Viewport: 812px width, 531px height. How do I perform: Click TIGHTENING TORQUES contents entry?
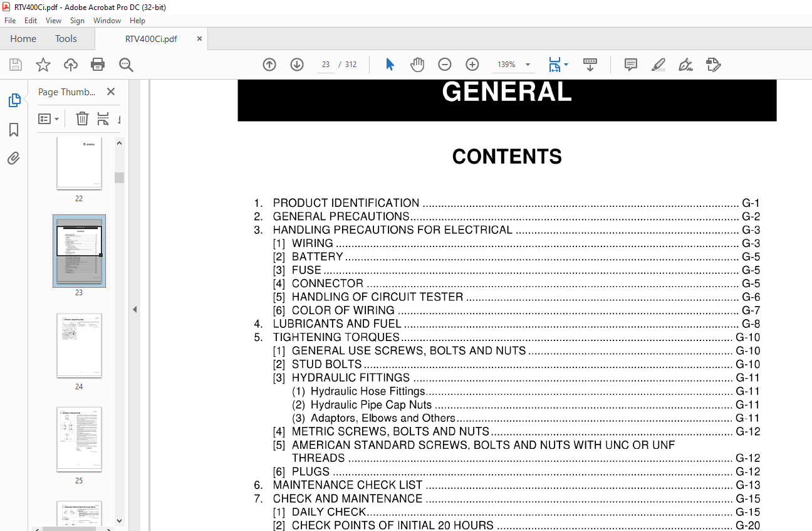[x=507, y=337]
